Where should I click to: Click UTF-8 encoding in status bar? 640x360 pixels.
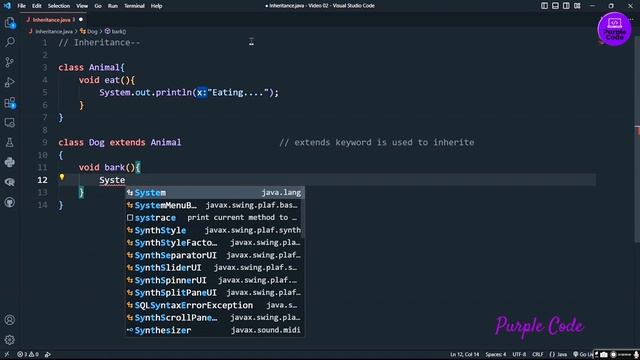[519, 354]
